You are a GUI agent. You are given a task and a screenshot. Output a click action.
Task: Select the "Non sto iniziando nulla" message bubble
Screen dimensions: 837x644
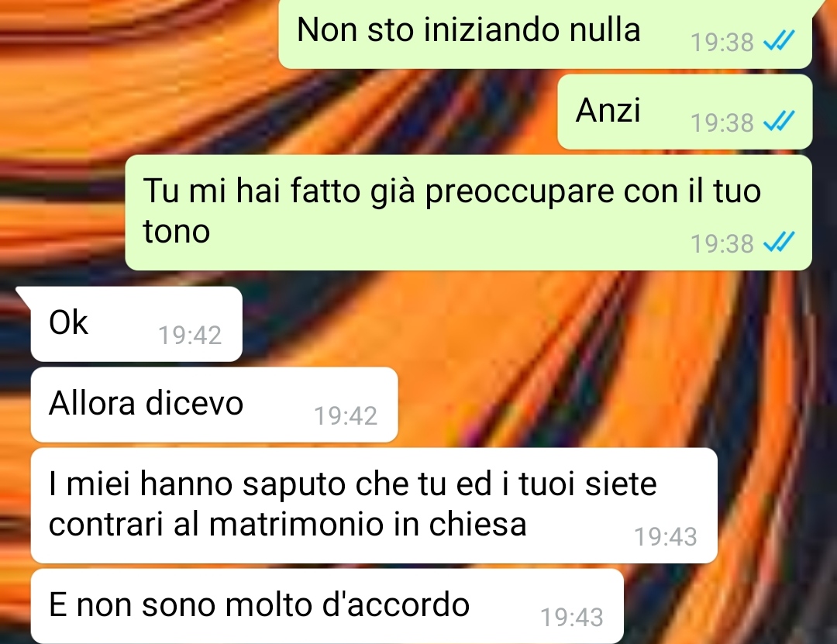click(545, 33)
